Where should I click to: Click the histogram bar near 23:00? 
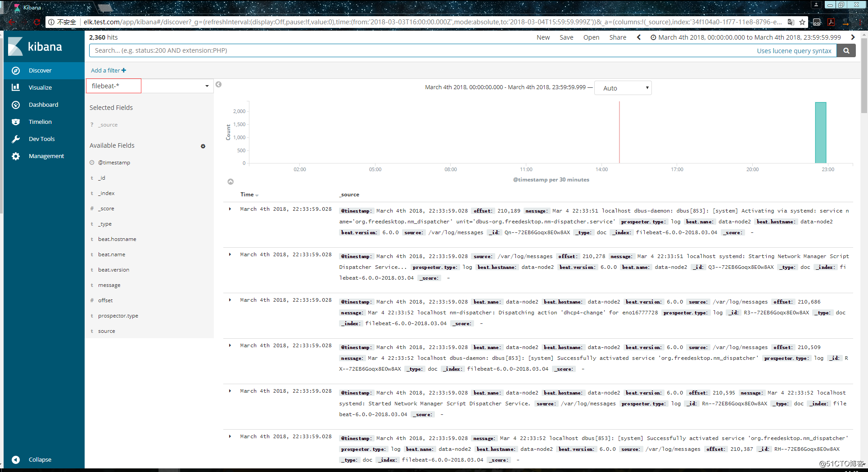[x=821, y=132]
